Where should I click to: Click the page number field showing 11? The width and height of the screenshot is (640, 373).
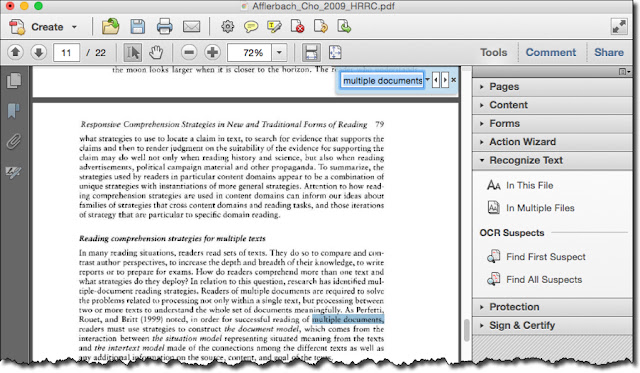[x=66, y=53]
